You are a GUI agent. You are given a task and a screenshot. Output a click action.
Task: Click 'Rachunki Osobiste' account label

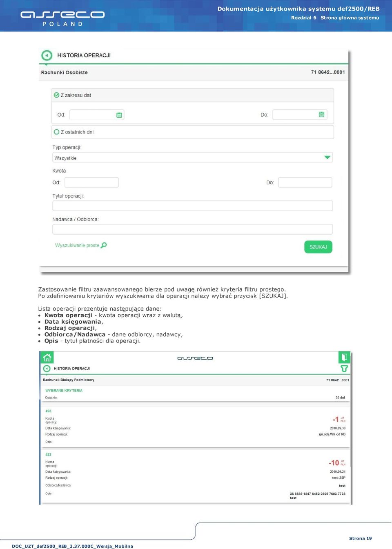64,73
